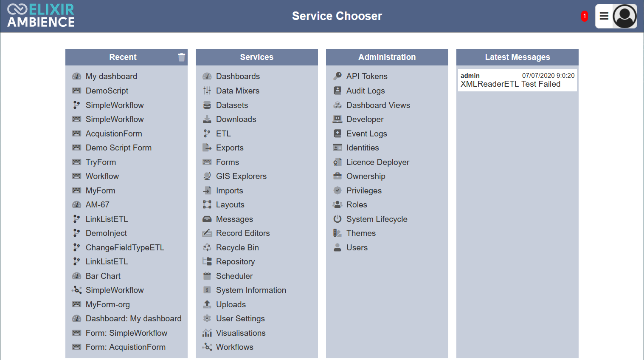This screenshot has width=644, height=360.
Task: Go to Audit Logs
Action: [x=365, y=91]
